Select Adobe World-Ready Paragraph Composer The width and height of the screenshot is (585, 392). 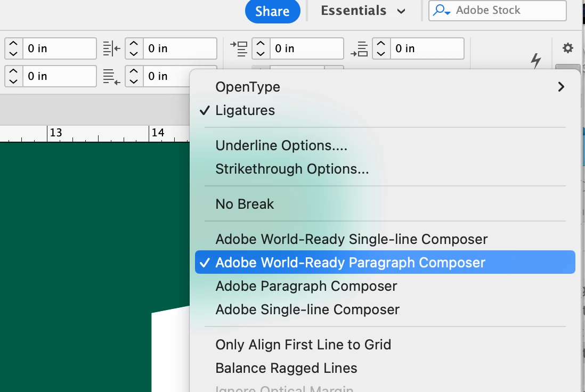(385, 262)
